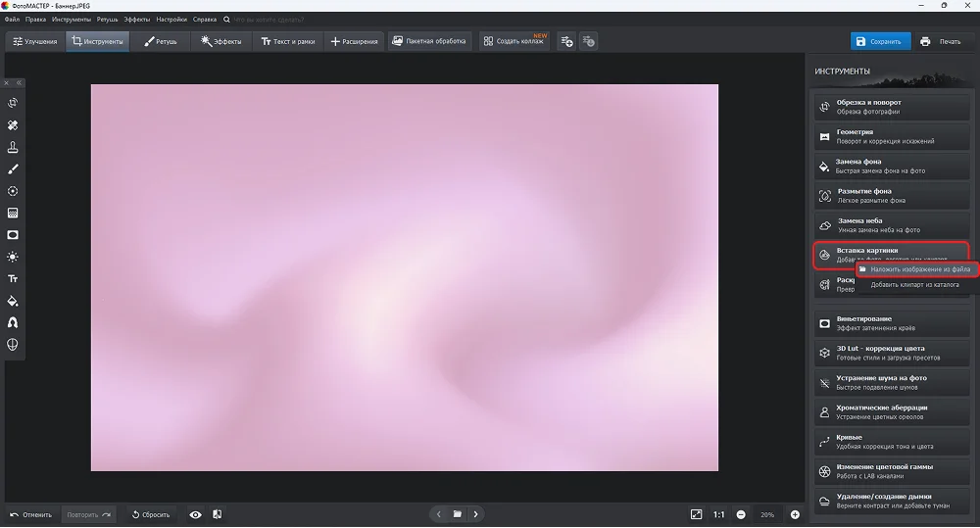Select the crop and rotate tool icon in left toolbar

13,103
